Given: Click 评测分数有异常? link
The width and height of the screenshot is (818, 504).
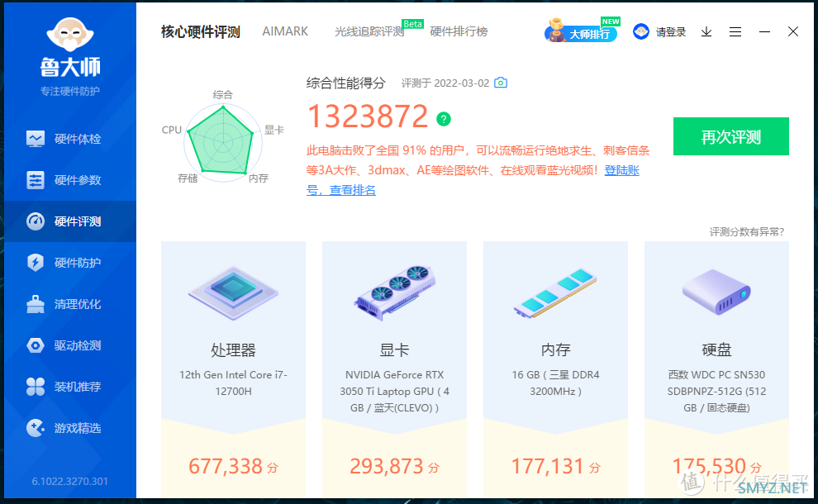Looking at the screenshot, I should point(747,231).
